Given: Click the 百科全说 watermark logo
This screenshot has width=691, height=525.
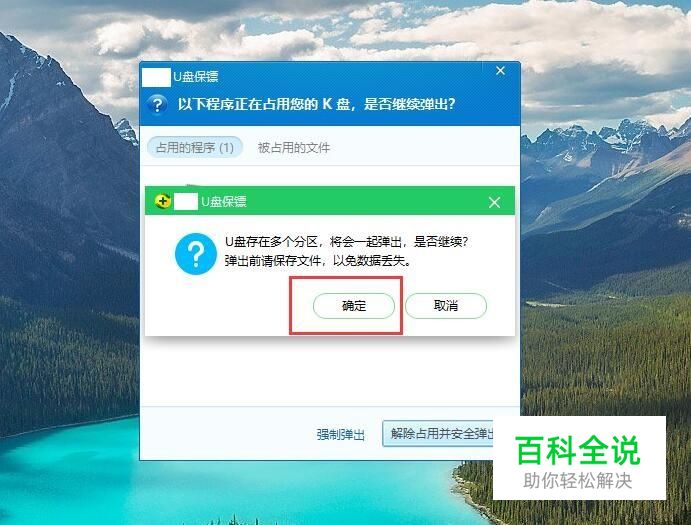Looking at the screenshot, I should (577, 450).
